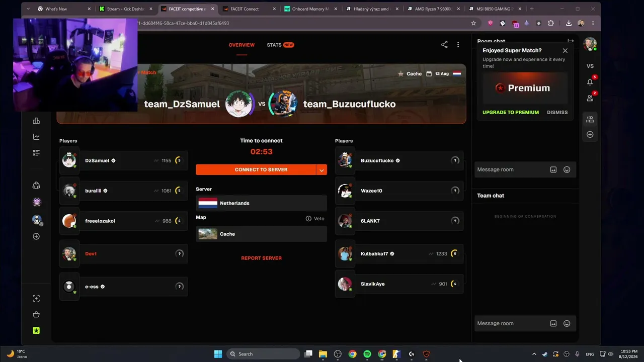Switch to the Stats tab
Image resolution: width=644 pixels, height=362 pixels.
(x=280, y=45)
